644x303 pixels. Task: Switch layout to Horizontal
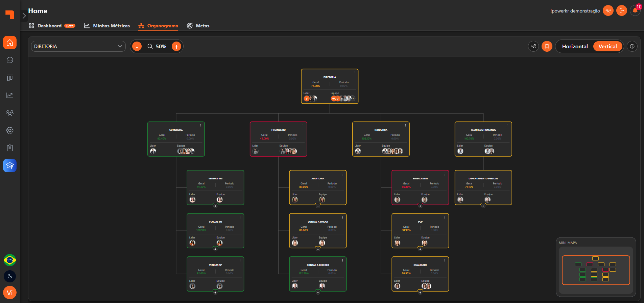coord(575,46)
